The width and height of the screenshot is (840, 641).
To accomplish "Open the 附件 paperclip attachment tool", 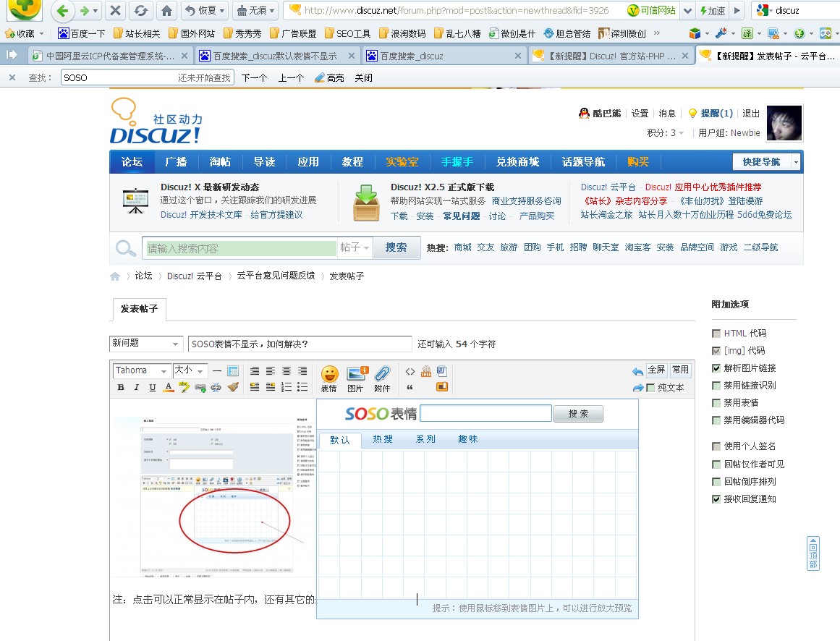I will 383,379.
